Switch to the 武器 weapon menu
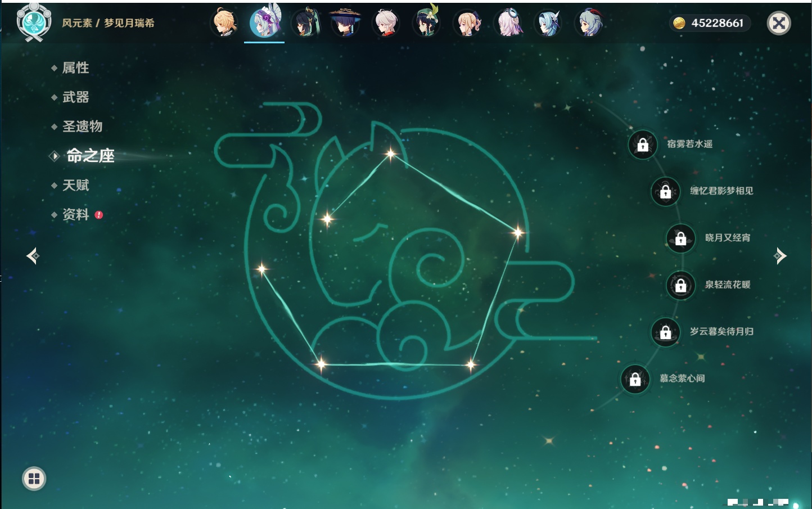Screen dimensions: 812x509 click(75, 97)
